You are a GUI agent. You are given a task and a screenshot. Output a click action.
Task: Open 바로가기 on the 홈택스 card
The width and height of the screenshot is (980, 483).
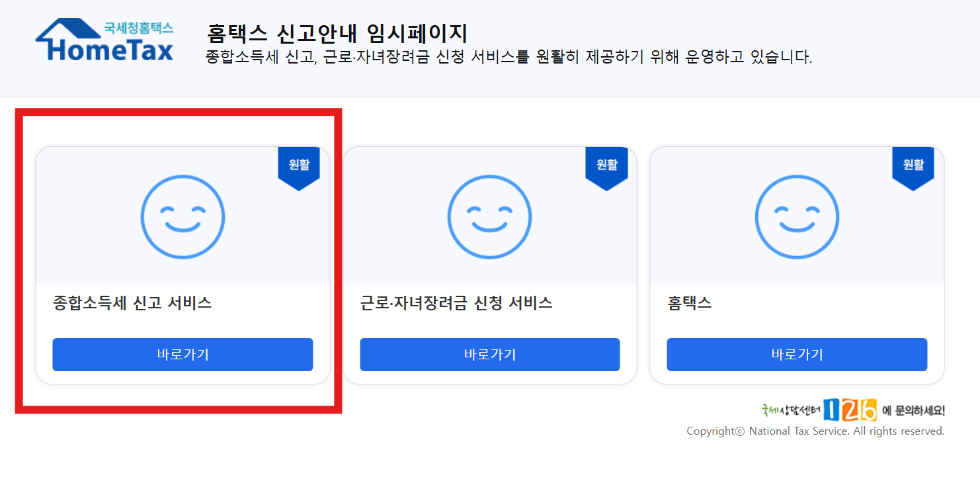[797, 355]
